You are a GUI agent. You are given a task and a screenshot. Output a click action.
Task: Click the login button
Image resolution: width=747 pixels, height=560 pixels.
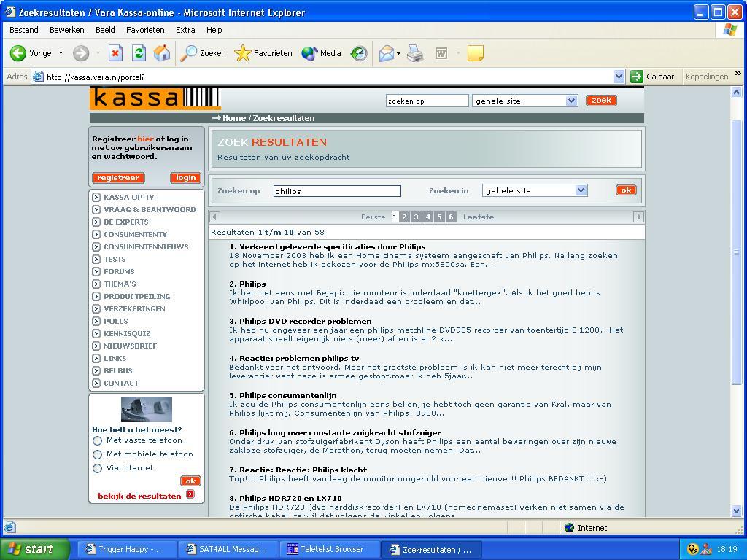[x=185, y=178]
